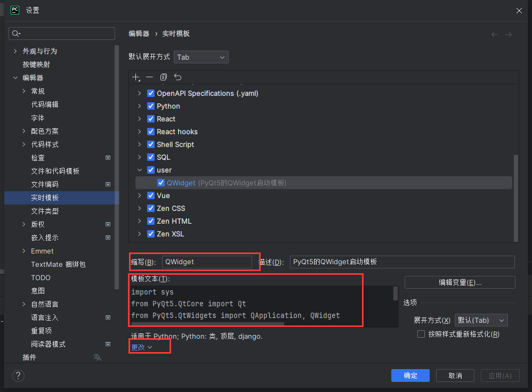This screenshot has height=392, width=532.
Task: Click project-level indicator icon beside 嵌入提示
Action: [108, 238]
